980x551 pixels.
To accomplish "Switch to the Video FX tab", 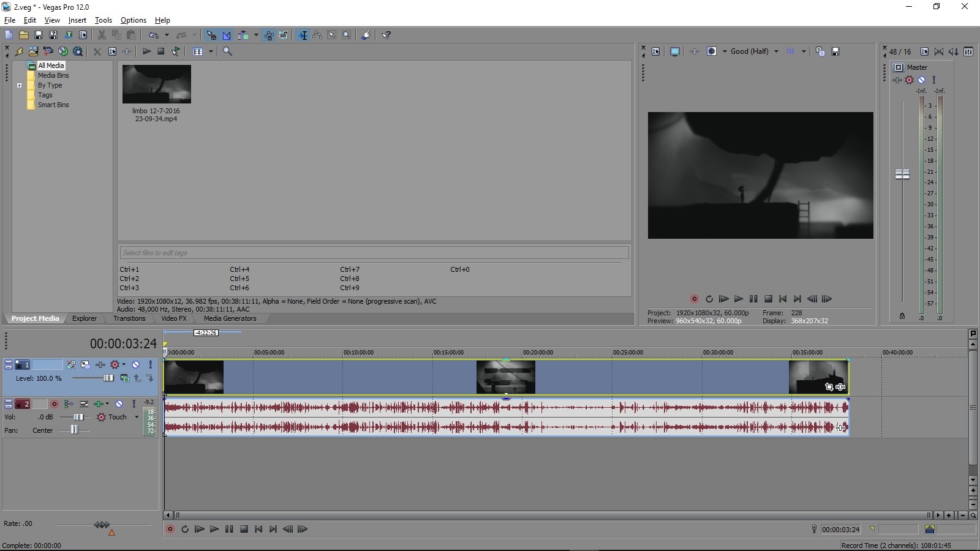I will tap(174, 318).
